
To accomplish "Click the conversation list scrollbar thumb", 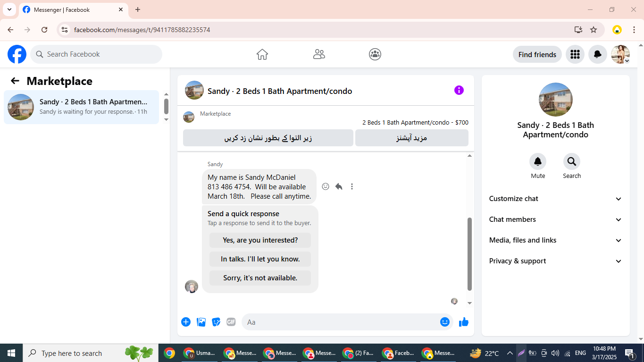I will [x=166, y=106].
